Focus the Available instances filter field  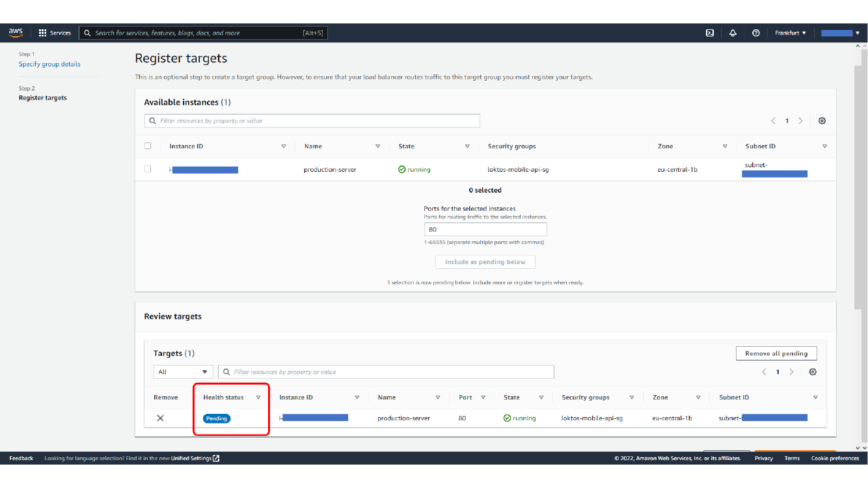pyautogui.click(x=312, y=121)
